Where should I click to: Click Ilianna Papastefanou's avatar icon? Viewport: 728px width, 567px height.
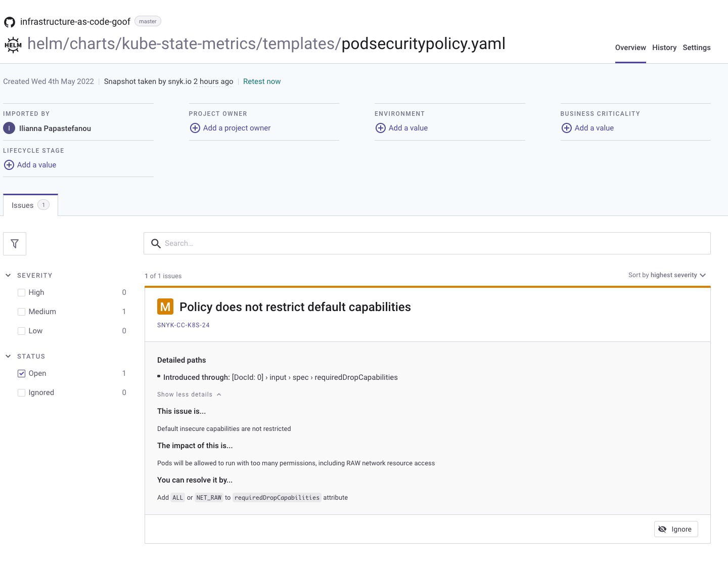click(x=9, y=128)
